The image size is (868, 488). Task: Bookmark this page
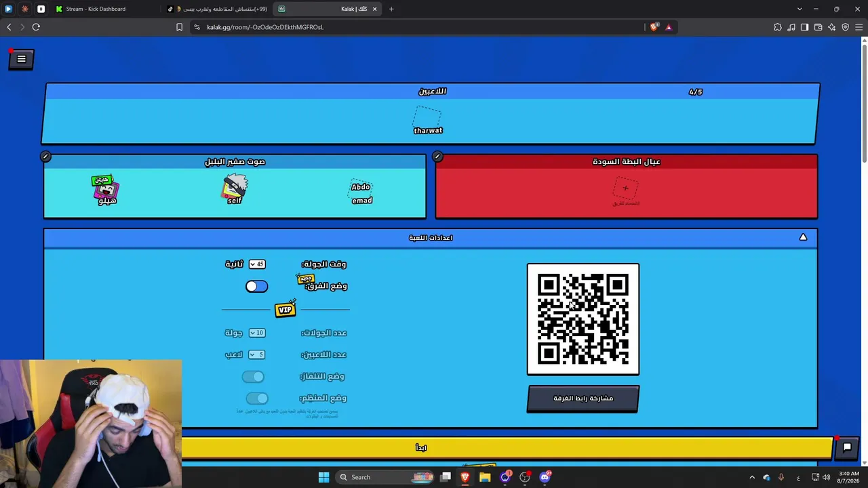179,27
